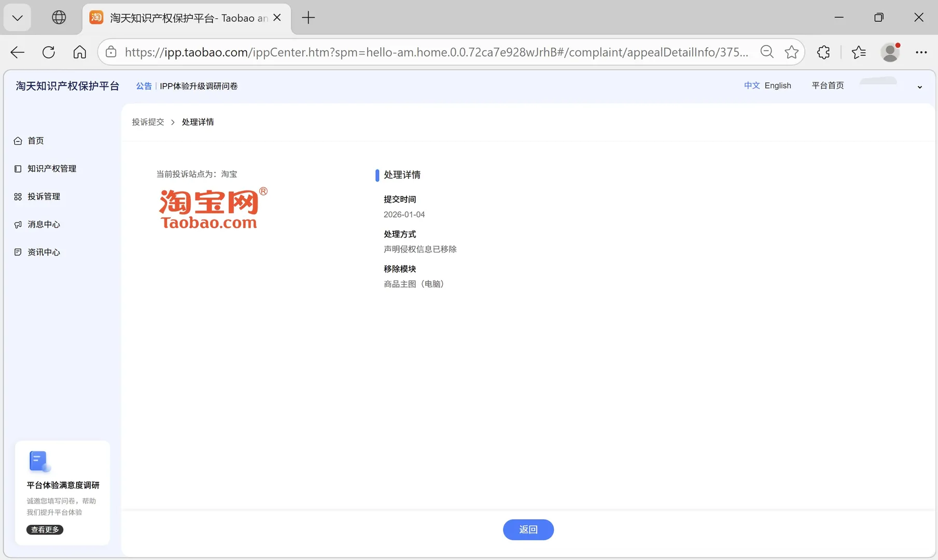Open 知识产权管理 in the sidebar
This screenshot has width=938, height=560.
click(x=52, y=169)
